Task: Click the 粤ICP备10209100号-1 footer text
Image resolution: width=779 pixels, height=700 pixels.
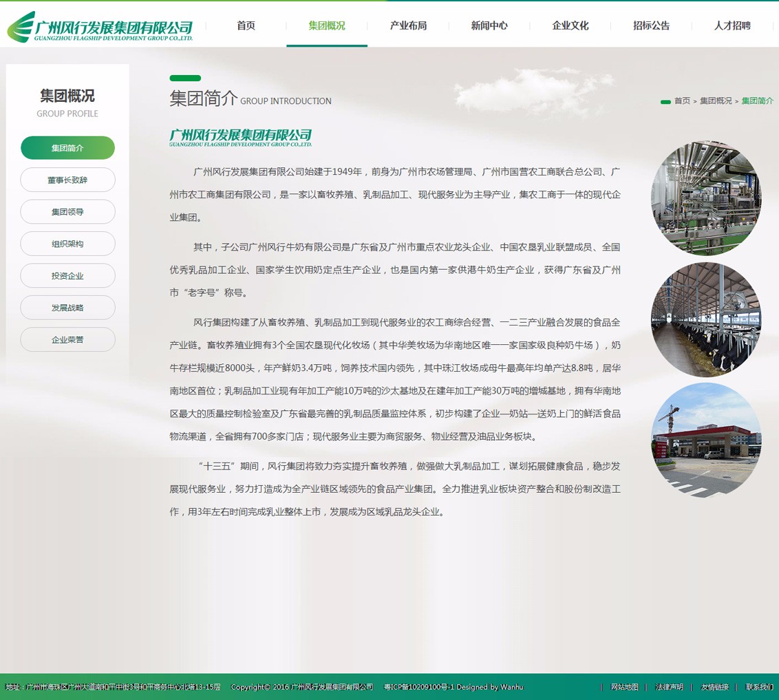Action: pyautogui.click(x=419, y=687)
